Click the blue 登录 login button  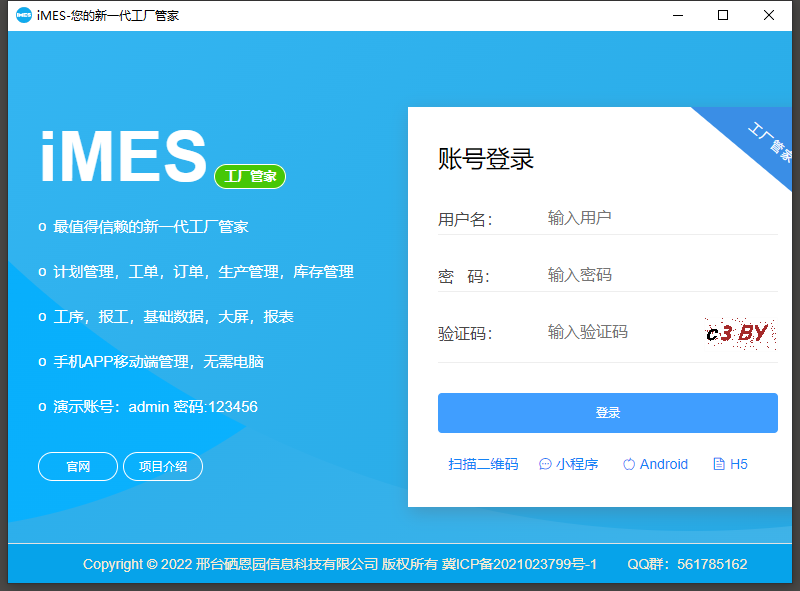pyautogui.click(x=608, y=413)
